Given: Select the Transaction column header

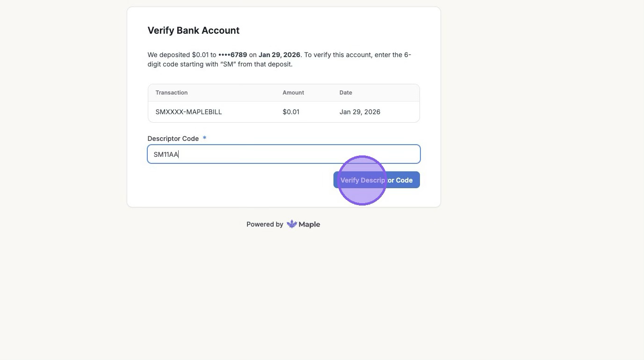Looking at the screenshot, I should coord(172,93).
